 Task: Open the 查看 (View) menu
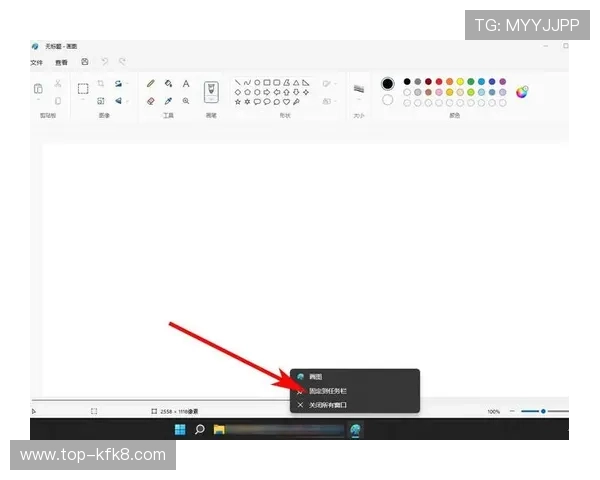(62, 62)
